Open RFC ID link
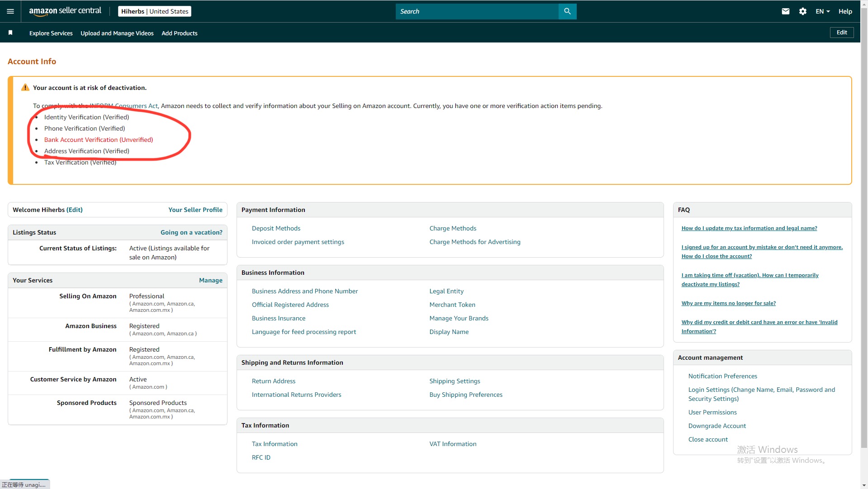This screenshot has height=489, width=868. pyautogui.click(x=261, y=457)
